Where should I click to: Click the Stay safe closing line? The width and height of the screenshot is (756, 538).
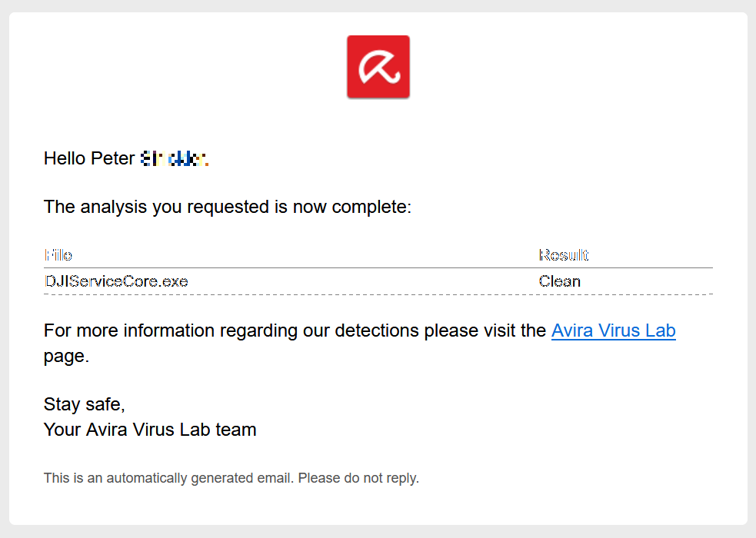pos(84,404)
